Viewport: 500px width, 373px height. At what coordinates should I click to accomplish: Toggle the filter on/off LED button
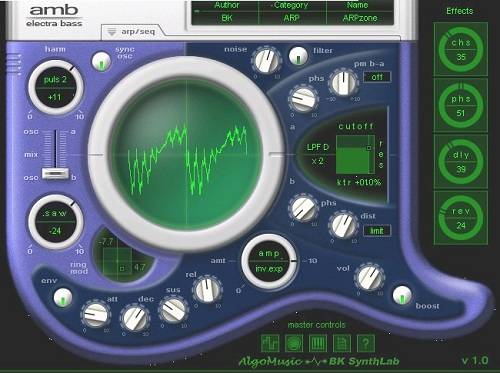(298, 56)
